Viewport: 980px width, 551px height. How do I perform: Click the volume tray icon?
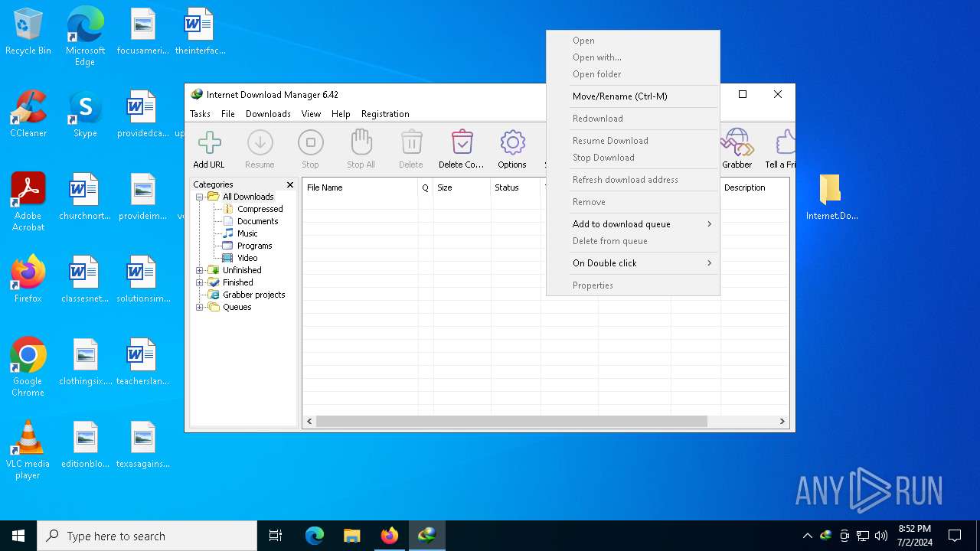(881, 536)
